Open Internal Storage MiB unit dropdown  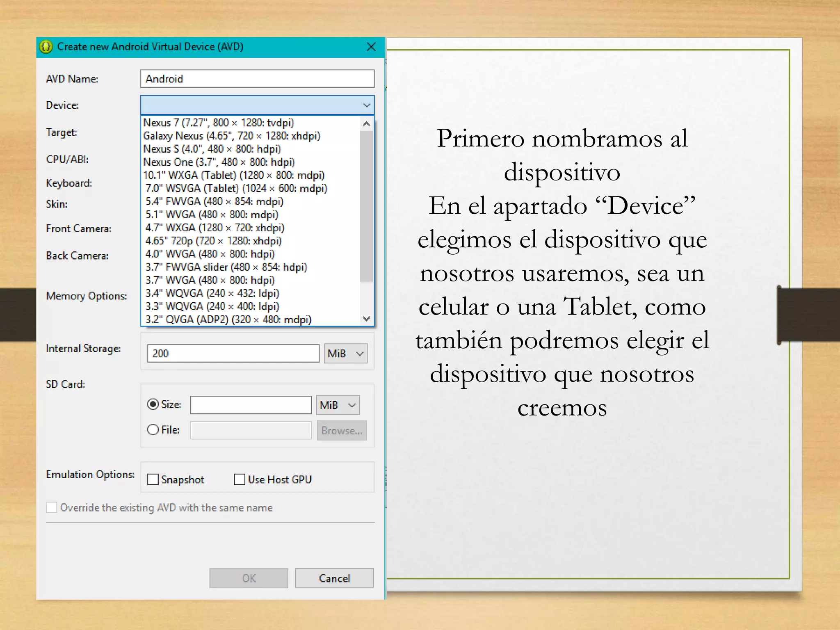[346, 353]
